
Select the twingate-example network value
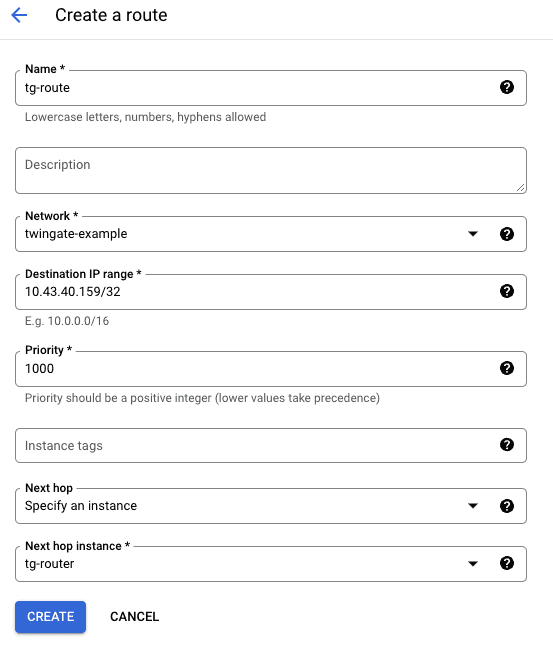coord(76,234)
